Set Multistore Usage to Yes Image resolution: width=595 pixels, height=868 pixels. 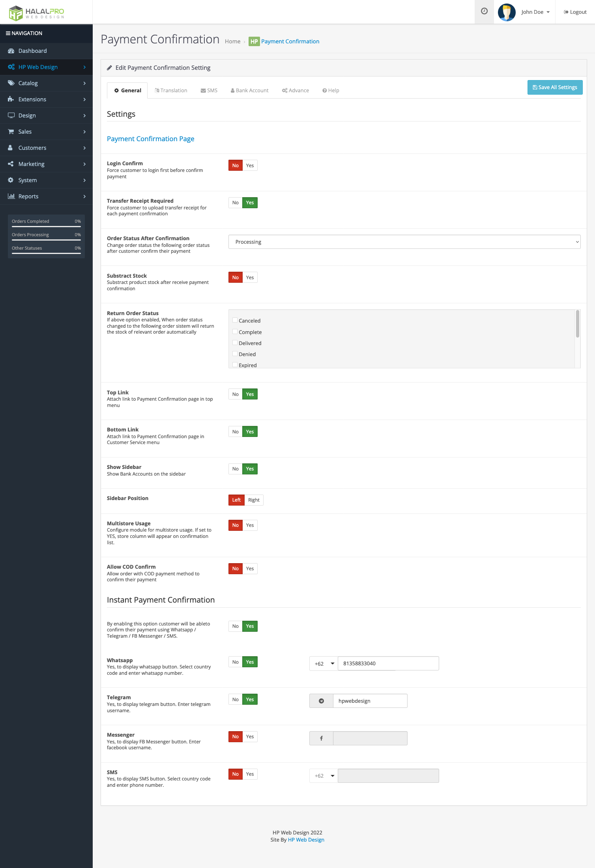point(250,525)
